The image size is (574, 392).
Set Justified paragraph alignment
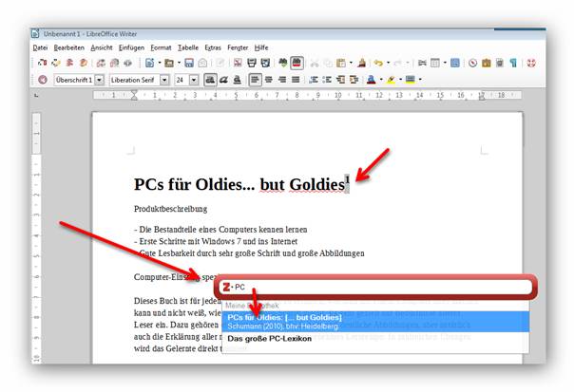[296, 80]
